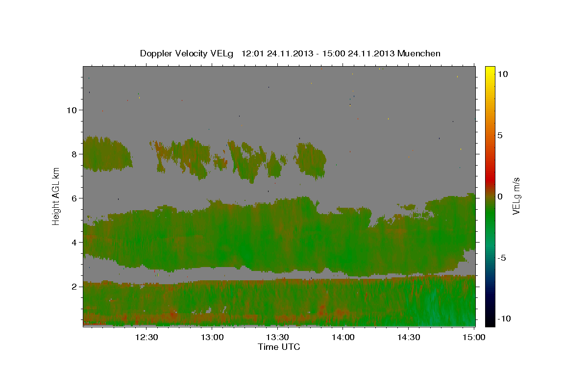Viewport: 588px width, 392px height.
Task: Click the '14:30' time axis label
Action: tap(409, 337)
